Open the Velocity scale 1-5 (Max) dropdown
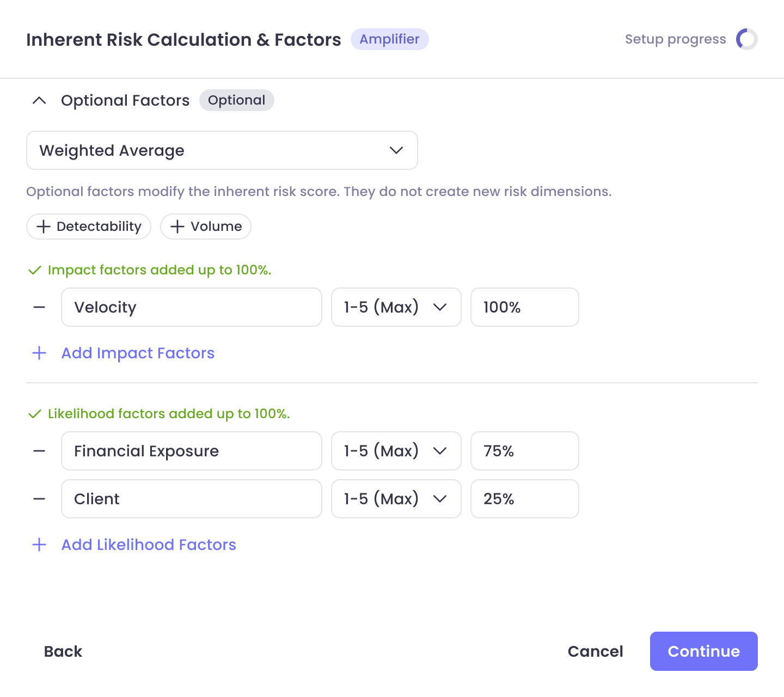Viewport: 784px width, 697px height. point(396,307)
